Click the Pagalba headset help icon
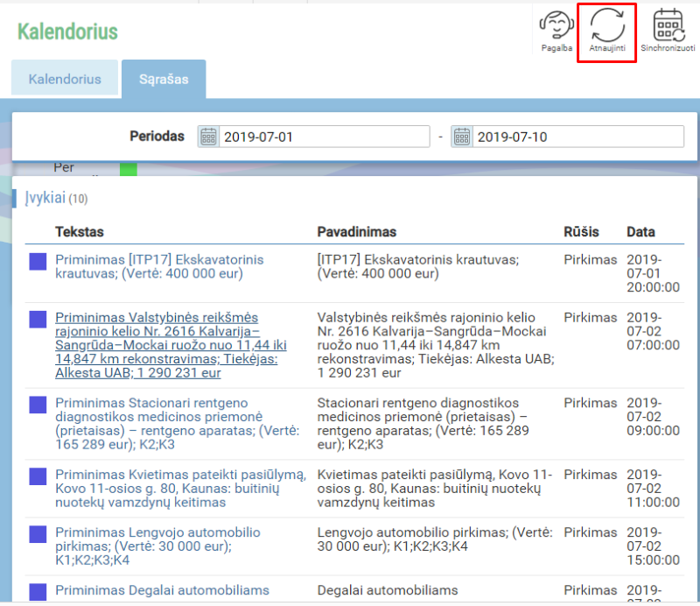This screenshot has height=606, width=700. [556, 31]
